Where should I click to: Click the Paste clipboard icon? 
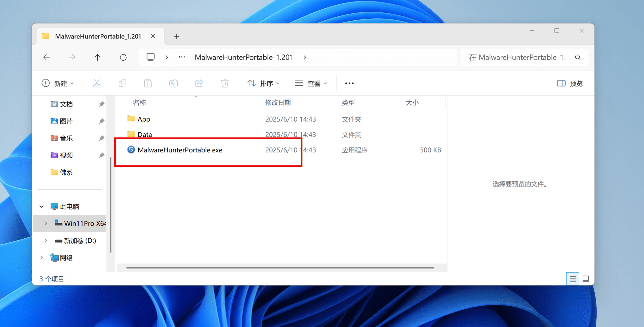click(148, 83)
